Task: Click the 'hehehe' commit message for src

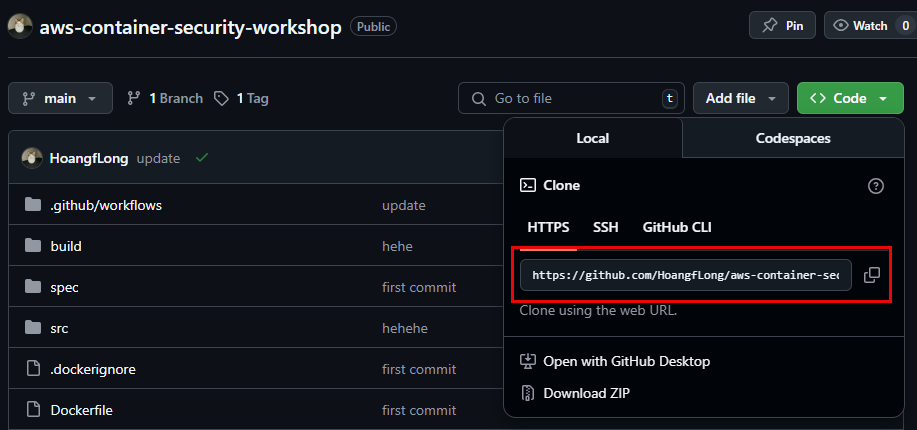Action: click(x=405, y=328)
